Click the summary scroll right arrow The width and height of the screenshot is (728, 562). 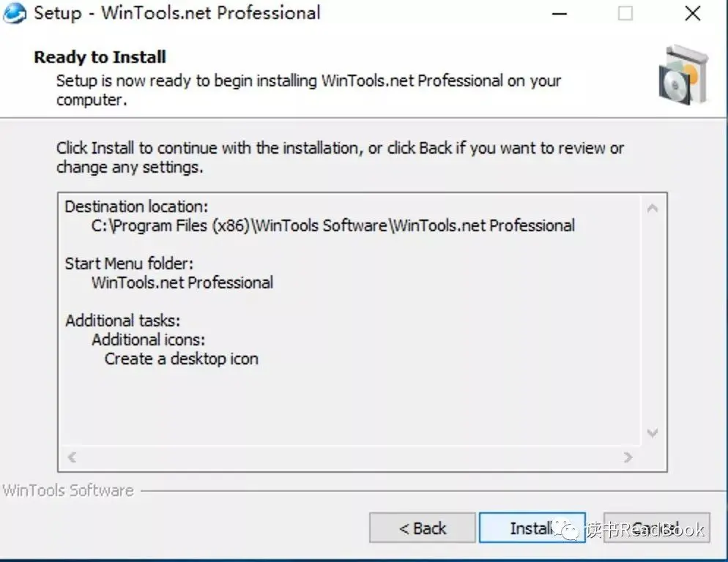coord(628,457)
